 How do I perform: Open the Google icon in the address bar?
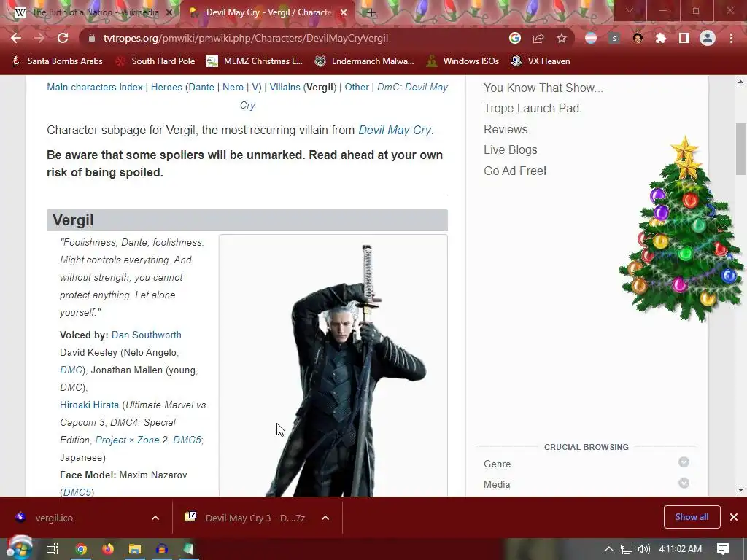(x=514, y=38)
